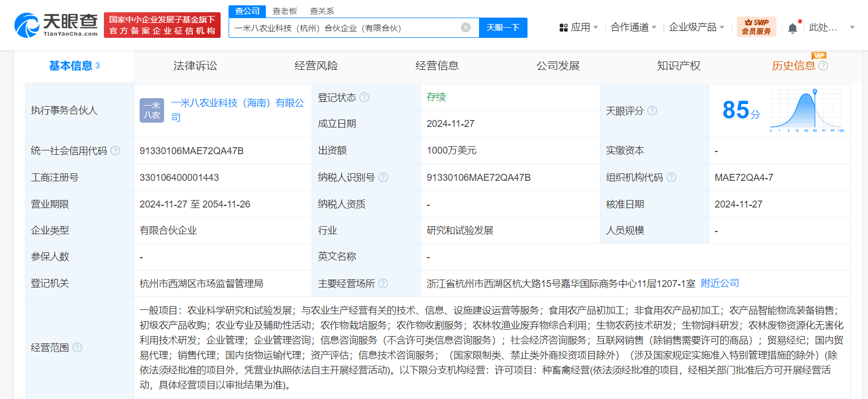Click the credit code 91330106MAE72QA47B

[x=191, y=151]
